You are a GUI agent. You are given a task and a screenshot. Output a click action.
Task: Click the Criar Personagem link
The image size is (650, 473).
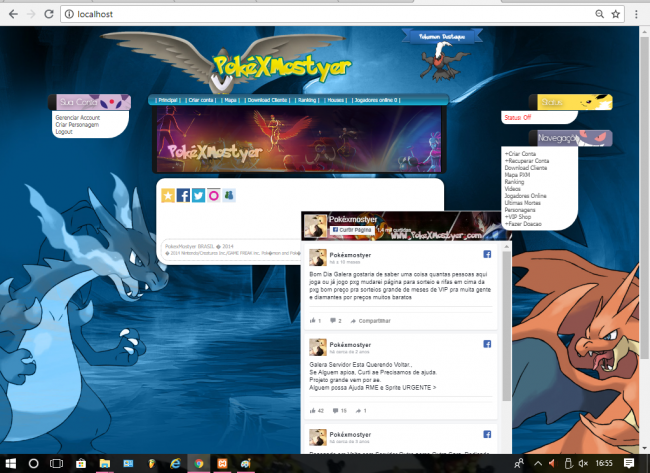[77, 124]
